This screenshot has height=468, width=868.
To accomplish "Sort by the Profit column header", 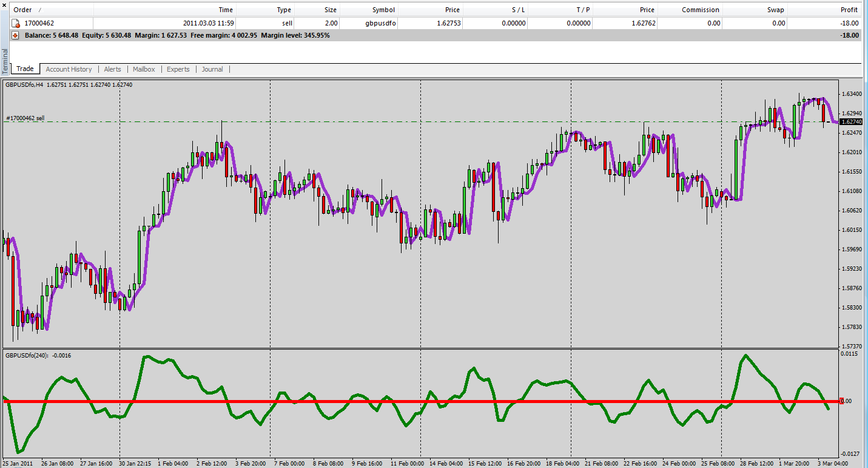I will pos(849,10).
